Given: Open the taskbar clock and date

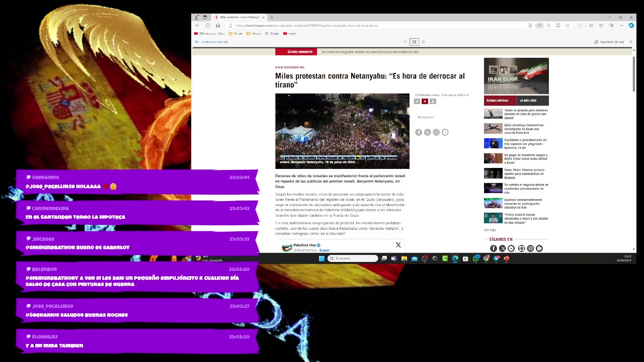Looking at the screenshot, I should click(624, 258).
